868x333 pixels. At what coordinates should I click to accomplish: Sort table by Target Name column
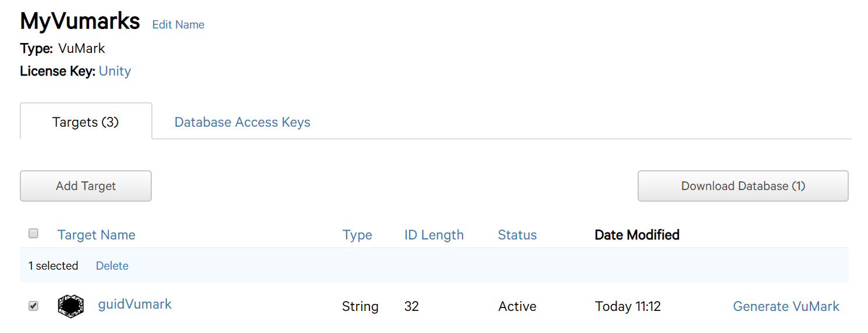click(x=97, y=235)
